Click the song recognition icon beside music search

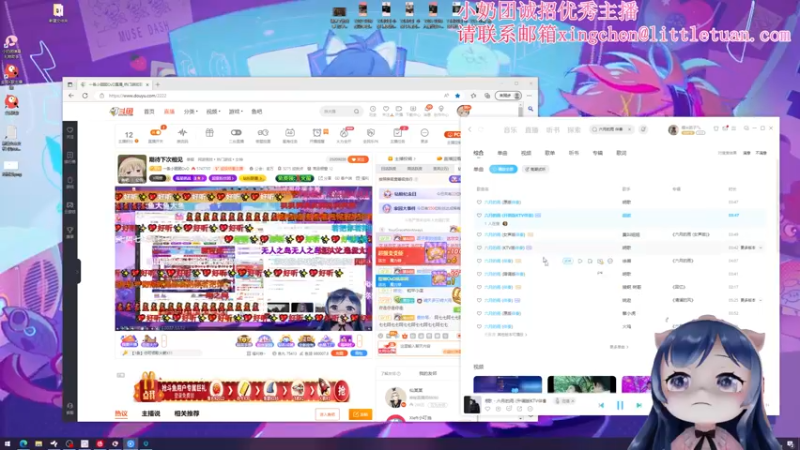[x=643, y=130]
